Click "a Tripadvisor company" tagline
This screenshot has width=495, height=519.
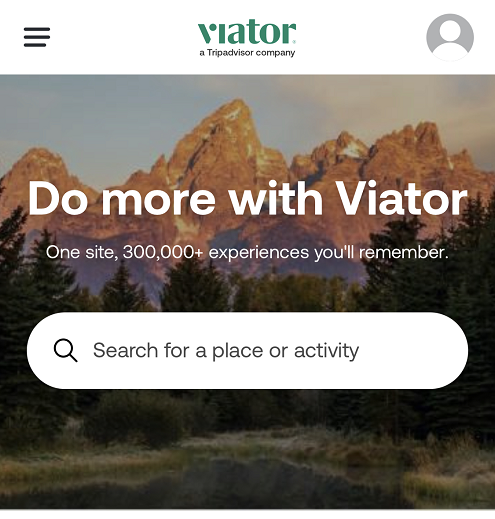tap(247, 53)
